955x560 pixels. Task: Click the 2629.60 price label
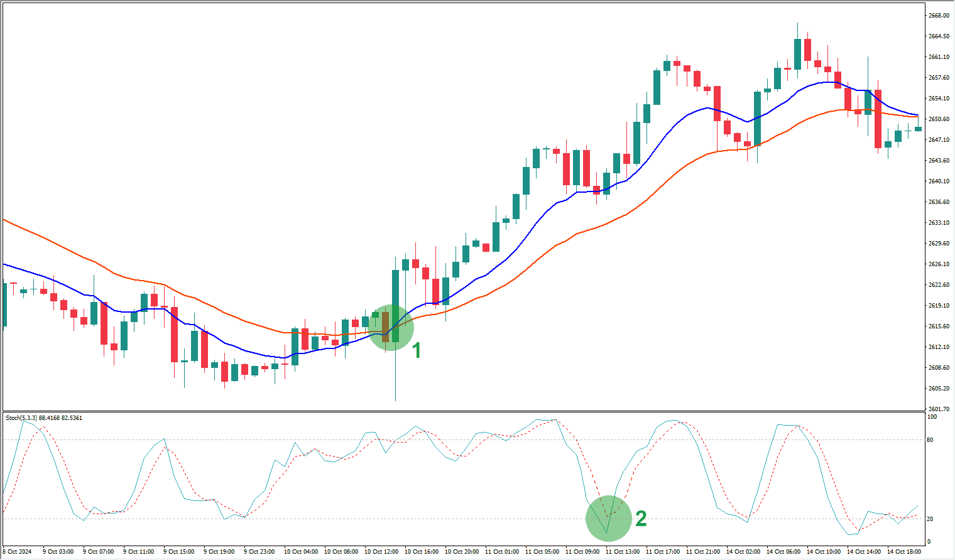938,244
